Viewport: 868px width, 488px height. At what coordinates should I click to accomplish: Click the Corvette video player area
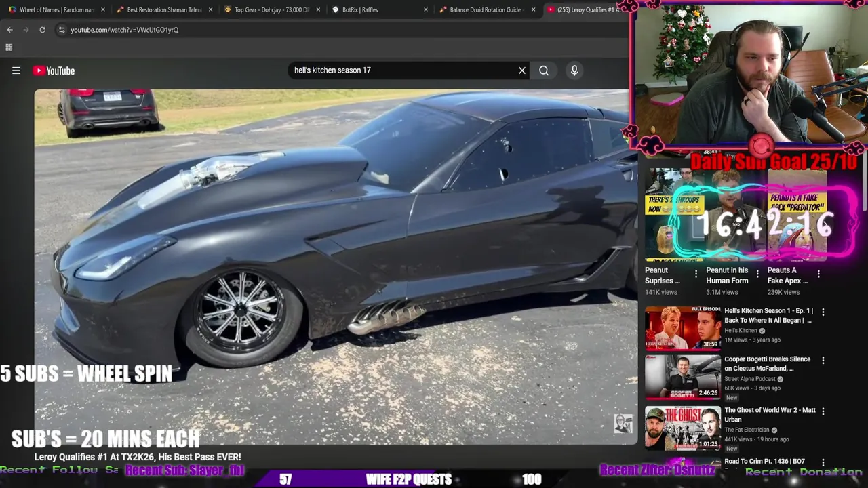pyautogui.click(x=336, y=266)
